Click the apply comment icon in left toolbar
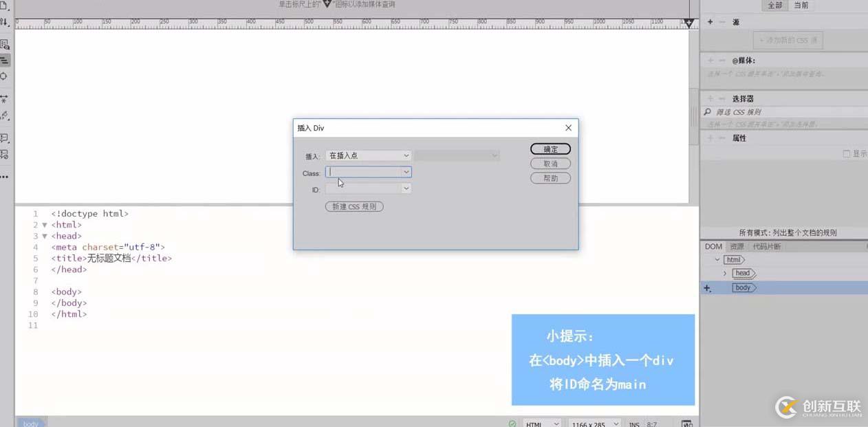The height and width of the screenshot is (427, 868). click(4, 138)
